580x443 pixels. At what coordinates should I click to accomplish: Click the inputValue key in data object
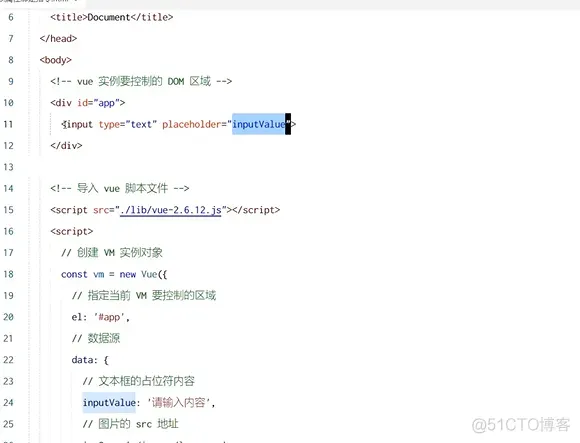click(109, 402)
